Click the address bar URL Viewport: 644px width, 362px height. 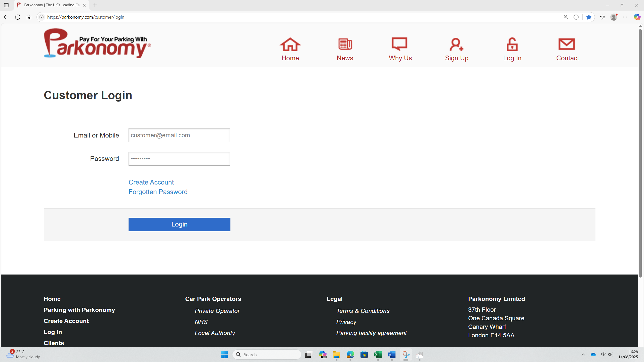pos(86,17)
